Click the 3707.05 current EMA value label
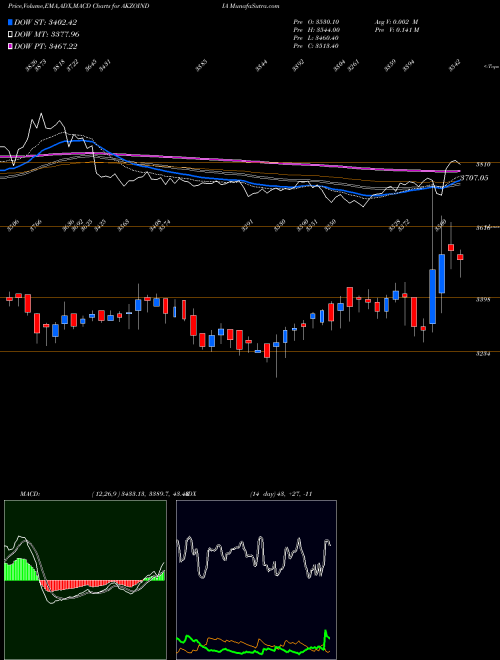The image size is (500, 660). point(474,178)
